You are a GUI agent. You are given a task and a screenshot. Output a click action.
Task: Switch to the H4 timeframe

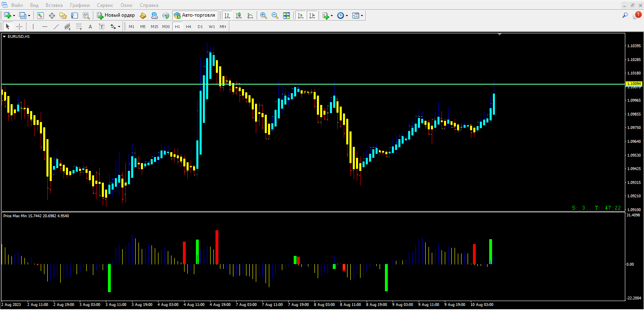(x=188, y=26)
